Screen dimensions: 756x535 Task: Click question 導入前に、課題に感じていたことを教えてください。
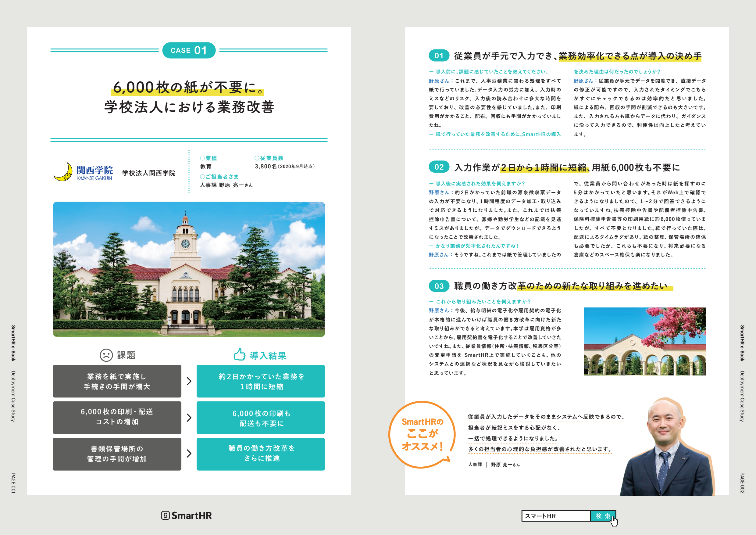point(489,71)
